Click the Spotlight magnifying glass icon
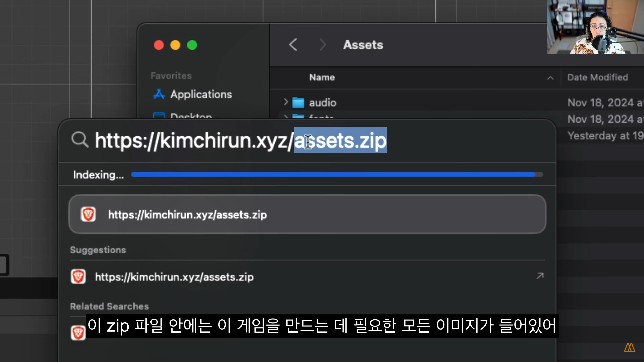The width and height of the screenshot is (644, 362). (x=80, y=139)
